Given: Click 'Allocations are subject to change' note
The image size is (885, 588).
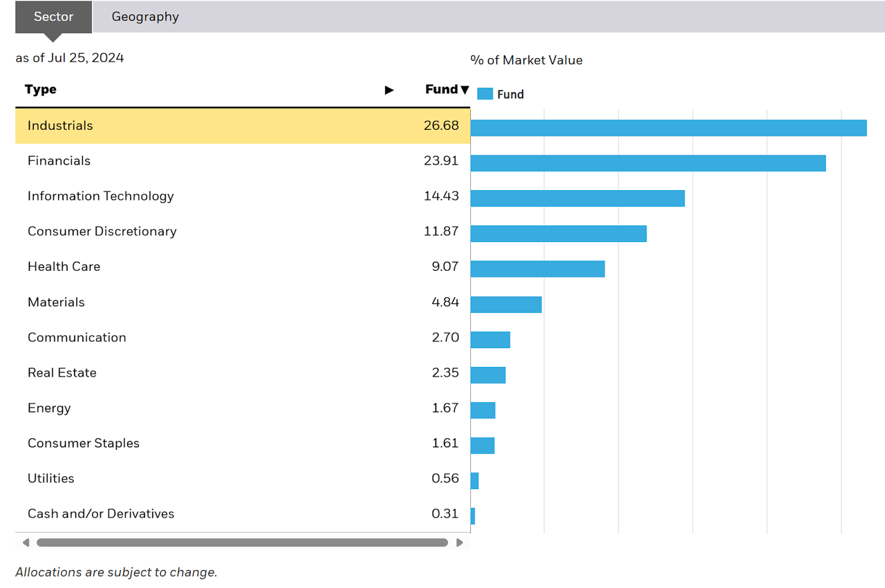Looking at the screenshot, I should pyautogui.click(x=116, y=572).
